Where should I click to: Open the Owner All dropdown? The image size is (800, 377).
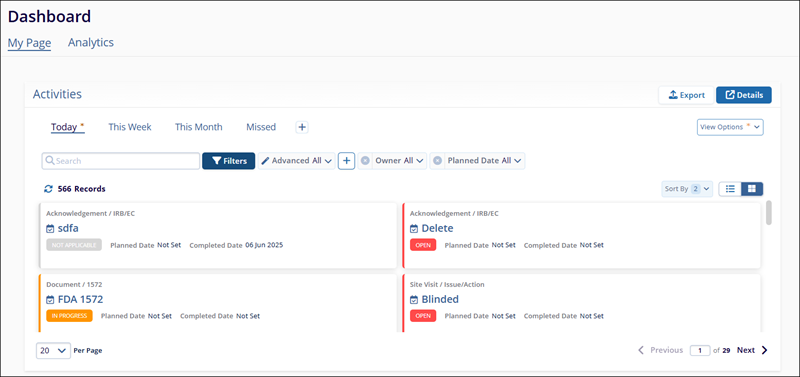coord(399,161)
